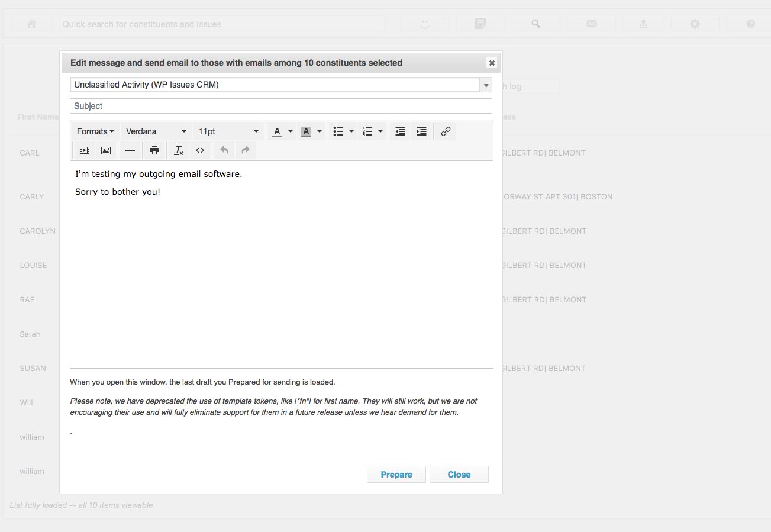Open the Formats menu

[95, 131]
